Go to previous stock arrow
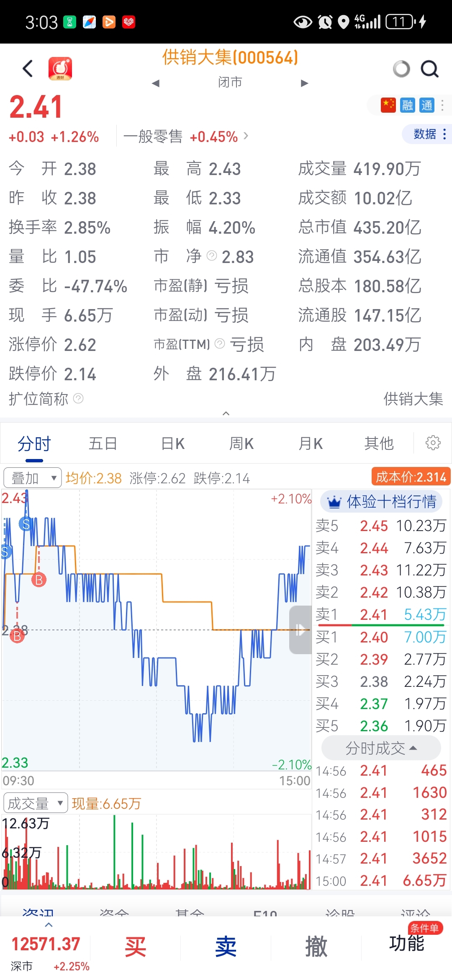This screenshot has height=980, width=452. click(156, 83)
